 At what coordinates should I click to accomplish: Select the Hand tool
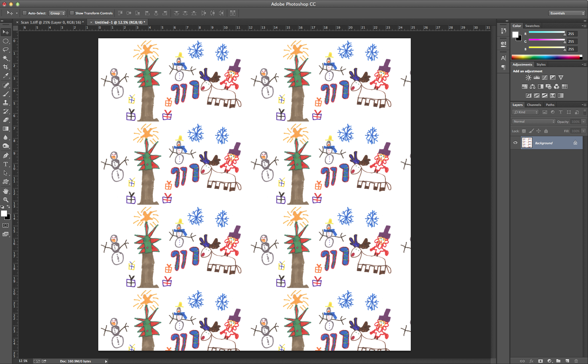click(x=6, y=191)
